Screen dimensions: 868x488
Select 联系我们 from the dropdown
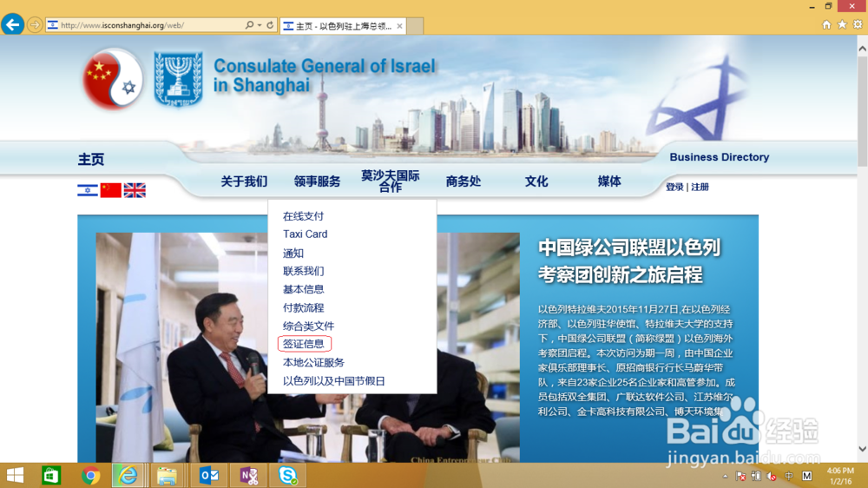(303, 272)
